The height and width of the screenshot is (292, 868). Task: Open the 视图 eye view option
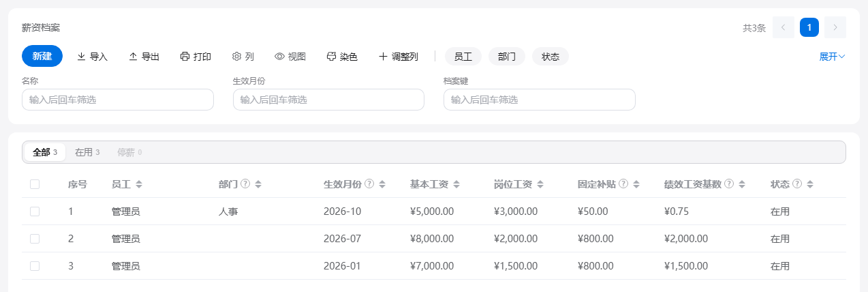click(x=290, y=57)
